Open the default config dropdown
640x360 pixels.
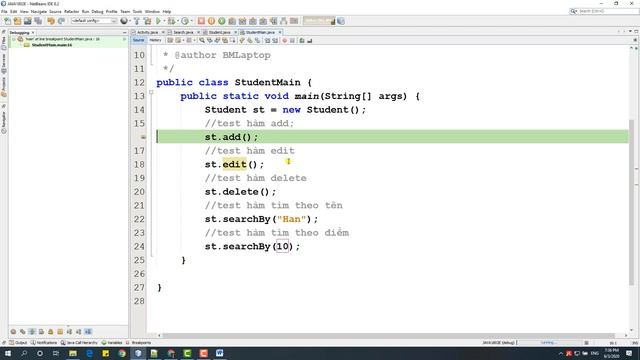pyautogui.click(x=94, y=21)
